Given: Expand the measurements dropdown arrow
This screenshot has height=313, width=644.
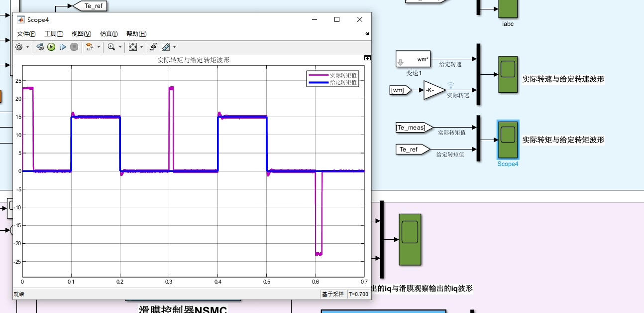Looking at the screenshot, I should [x=174, y=47].
